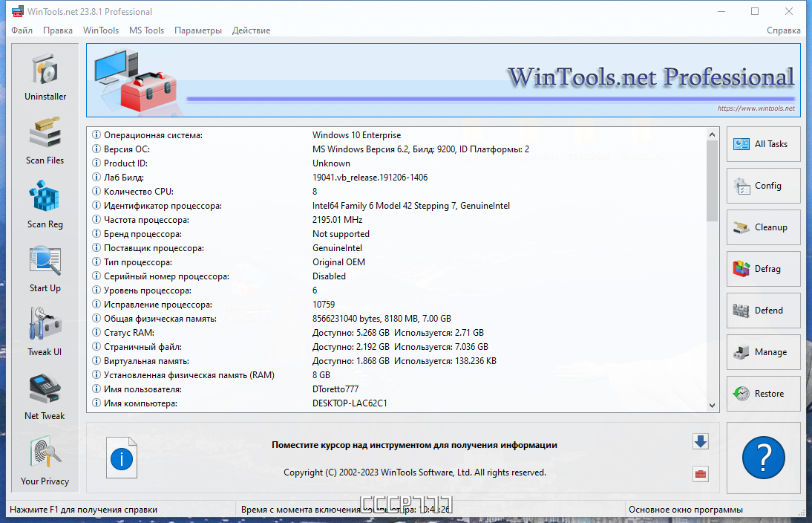Open the Справка menu
Viewport: 812px width, 523px height.
pyautogui.click(x=784, y=30)
